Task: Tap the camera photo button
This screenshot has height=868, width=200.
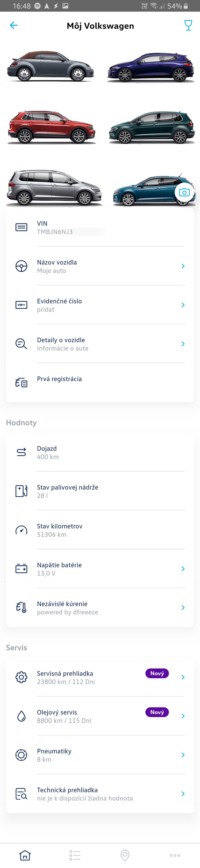Action: click(184, 192)
